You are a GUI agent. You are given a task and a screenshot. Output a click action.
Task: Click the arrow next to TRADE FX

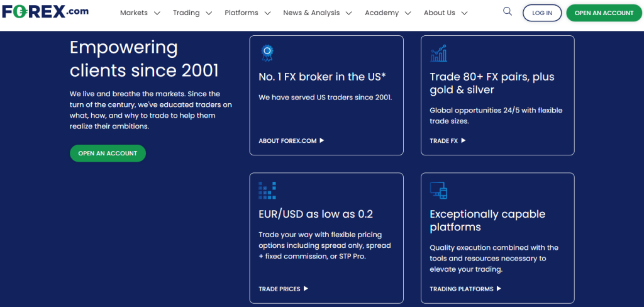pos(464,140)
